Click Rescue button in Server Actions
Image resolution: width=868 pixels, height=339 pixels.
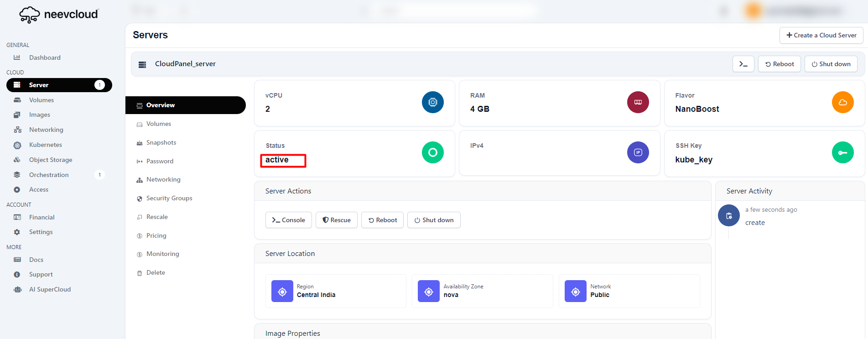click(337, 220)
